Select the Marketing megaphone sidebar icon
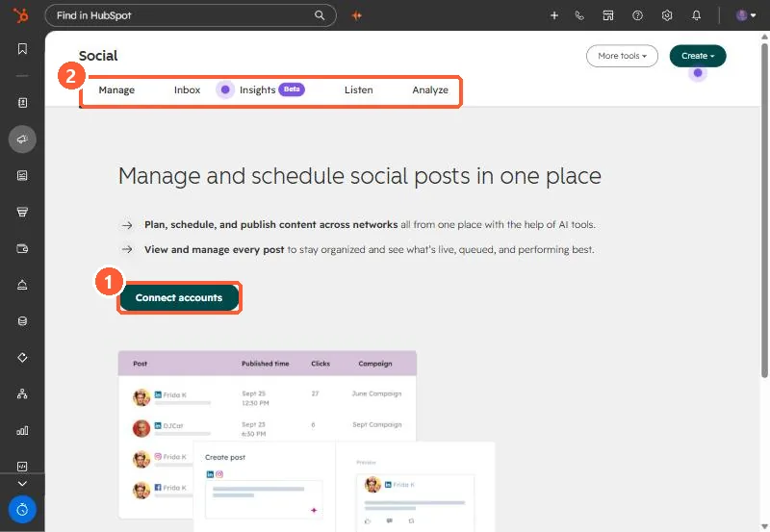The image size is (770, 532). (22, 139)
